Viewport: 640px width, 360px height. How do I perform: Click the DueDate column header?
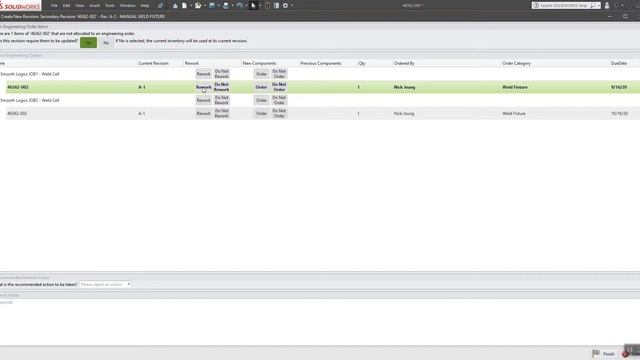point(619,63)
